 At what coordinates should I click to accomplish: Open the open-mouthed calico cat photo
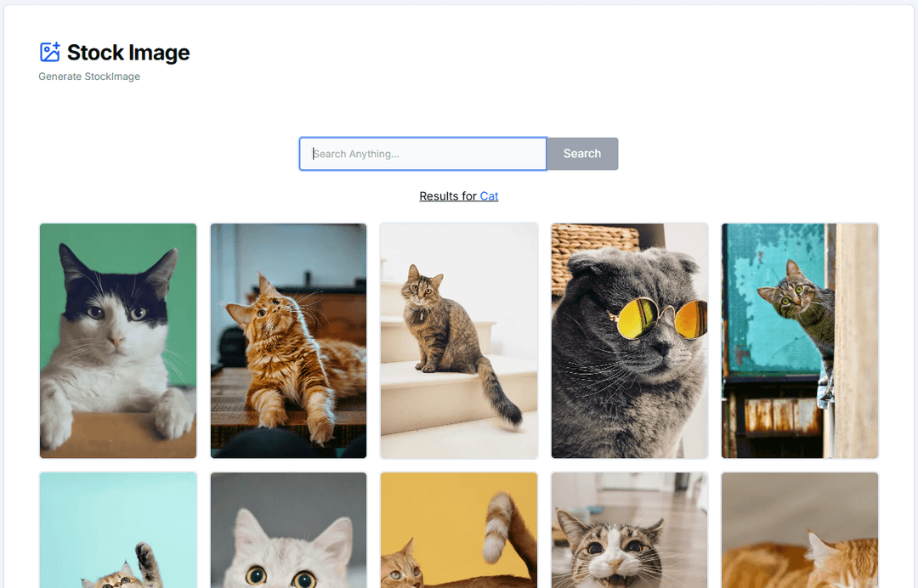pos(629,531)
